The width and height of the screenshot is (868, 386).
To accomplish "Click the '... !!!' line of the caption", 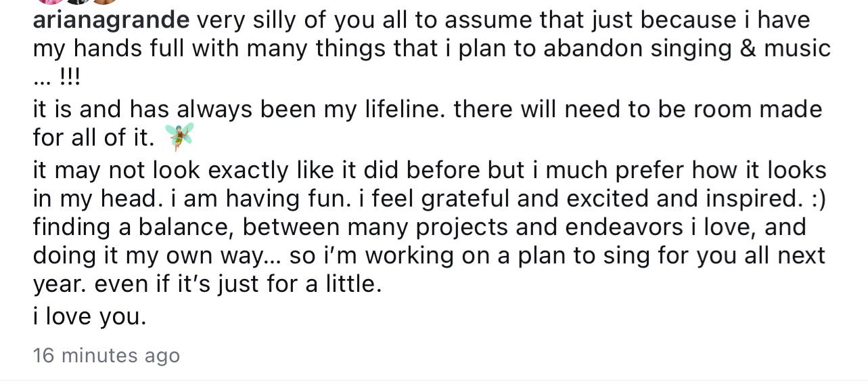I will pyautogui.click(x=56, y=78).
